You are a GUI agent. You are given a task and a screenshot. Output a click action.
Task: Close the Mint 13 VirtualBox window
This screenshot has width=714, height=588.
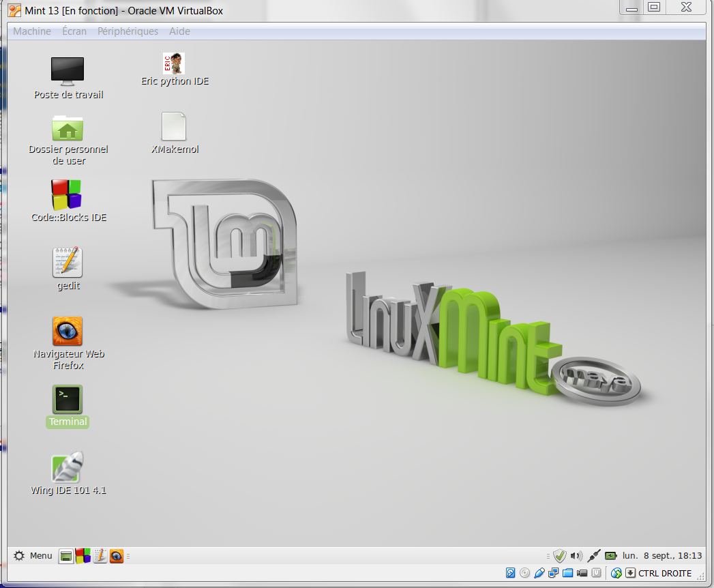coord(686,8)
